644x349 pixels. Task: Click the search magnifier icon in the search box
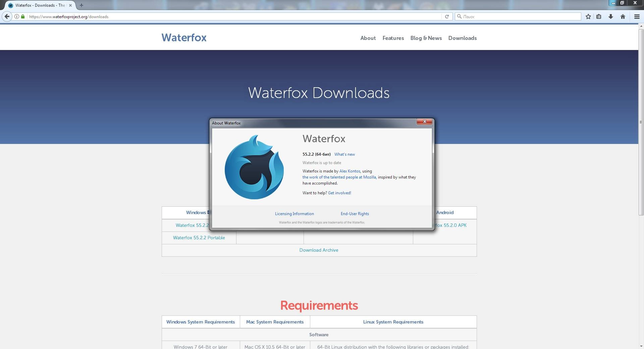click(x=459, y=16)
